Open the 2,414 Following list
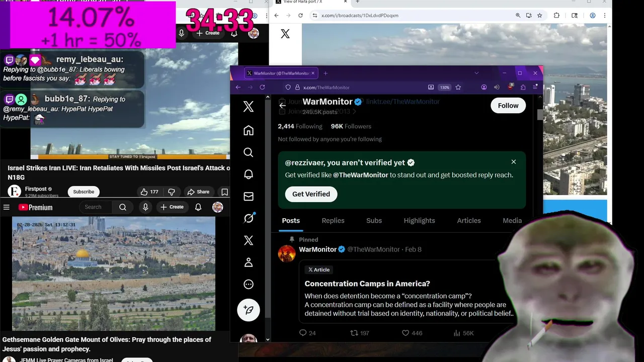This screenshot has width=644, height=362. pyautogui.click(x=300, y=126)
